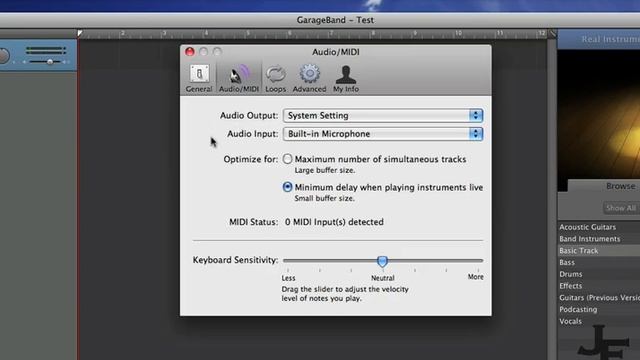Open the Audio Input dropdown
640x360 pixels.
[x=383, y=134]
